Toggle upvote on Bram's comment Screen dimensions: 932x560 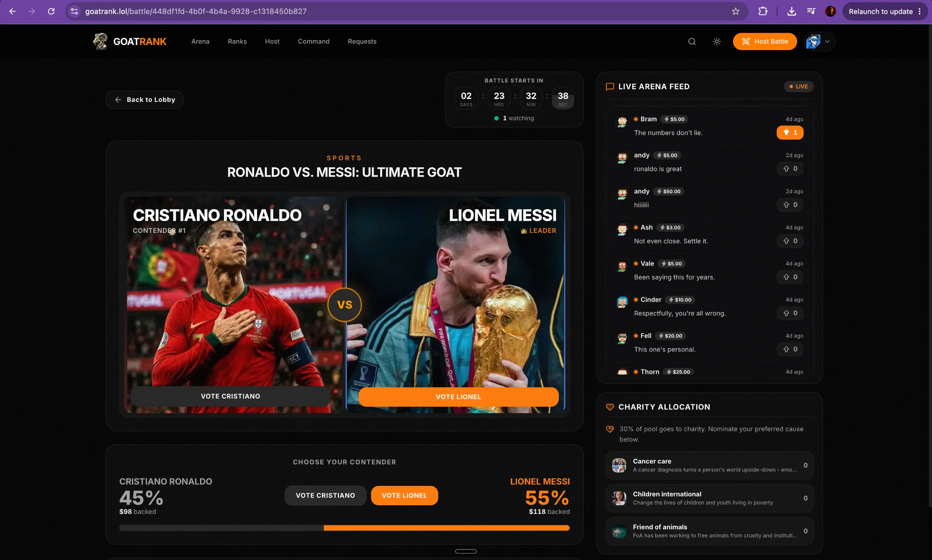click(790, 132)
